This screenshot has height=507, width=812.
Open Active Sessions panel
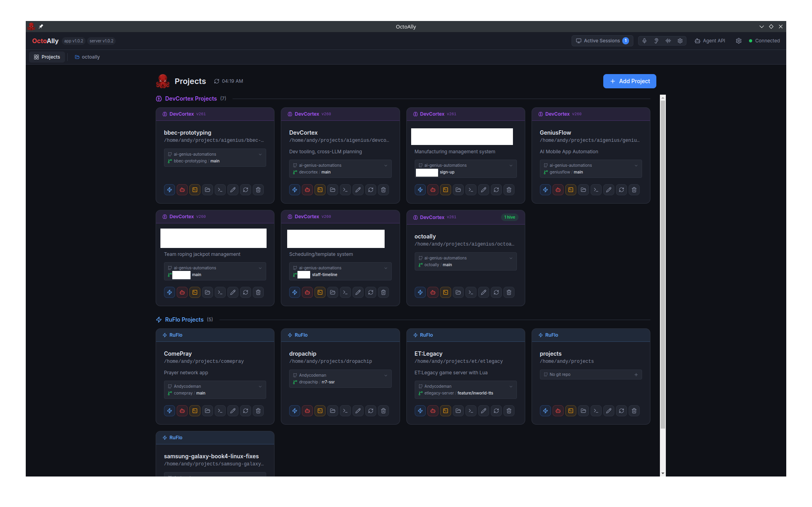point(602,41)
